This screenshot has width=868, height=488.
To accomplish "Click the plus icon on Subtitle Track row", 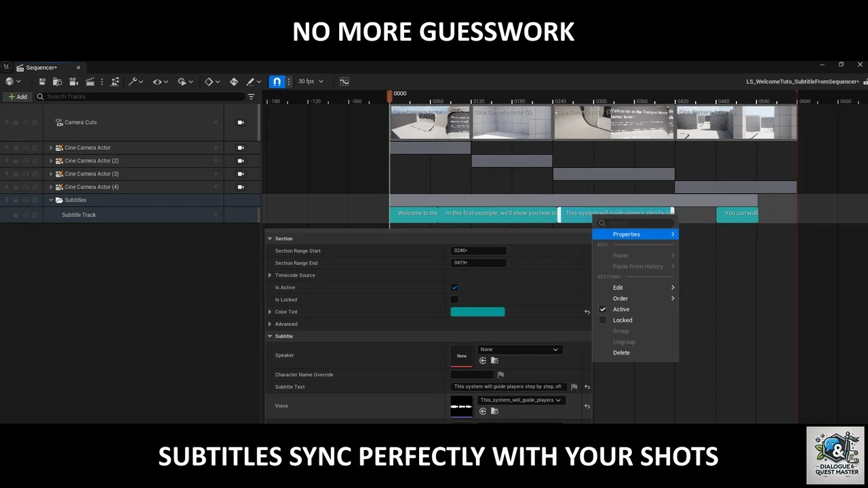I will 216,215.
